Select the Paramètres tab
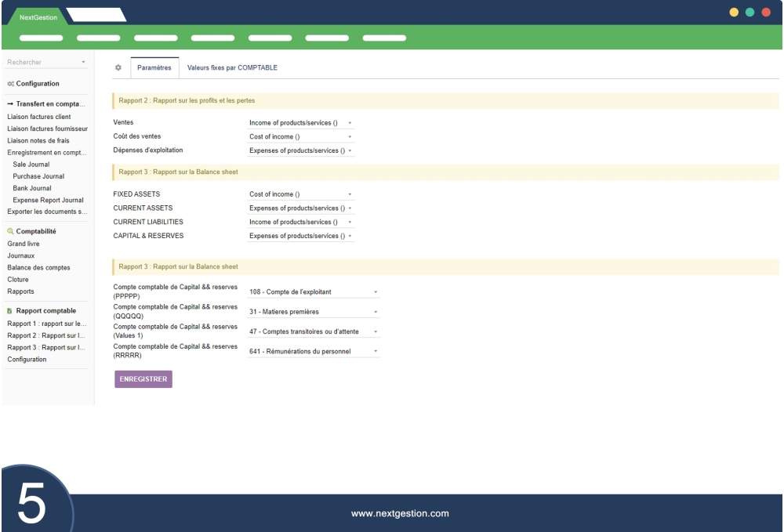The height and width of the screenshot is (532, 784). (154, 67)
